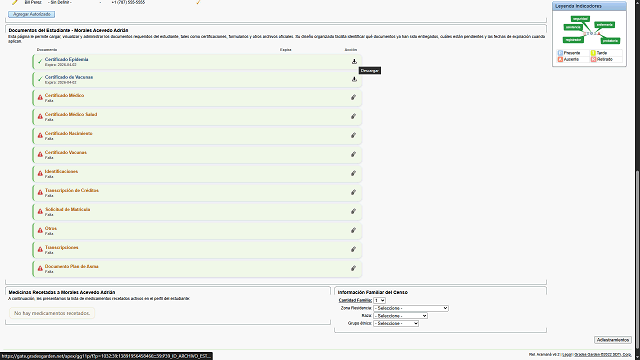Open the Certificado Epidemia link
This screenshot has width=640, height=360.
(67, 60)
